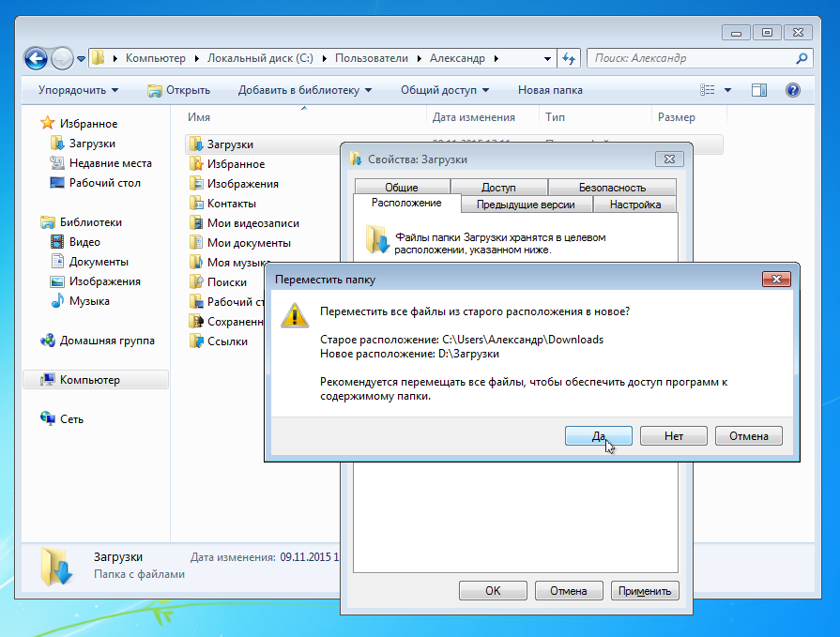Select the 'Мои документы' folder icon
The height and width of the screenshot is (637, 840).
196,243
